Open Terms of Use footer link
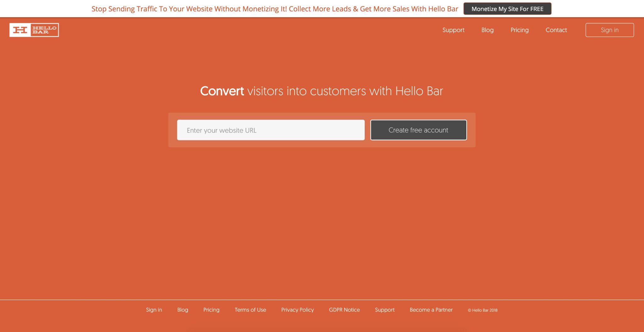The width and height of the screenshot is (644, 332). click(x=250, y=310)
